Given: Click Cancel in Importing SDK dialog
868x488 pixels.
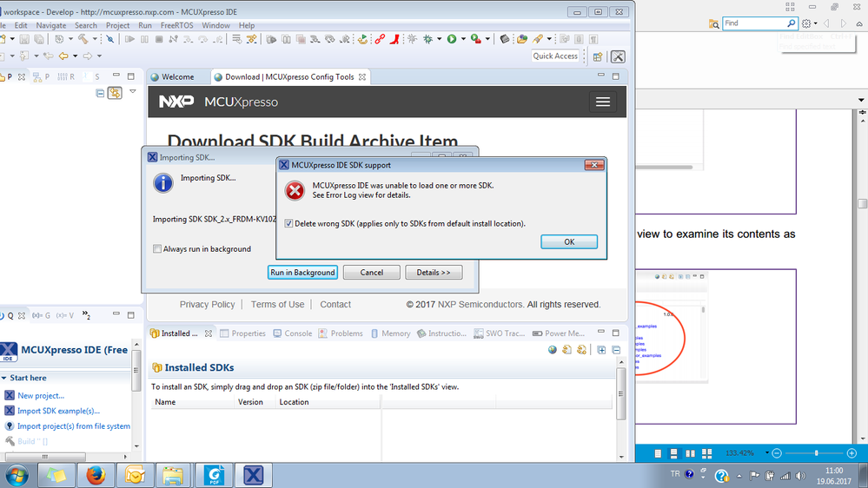Looking at the screenshot, I should click(372, 272).
